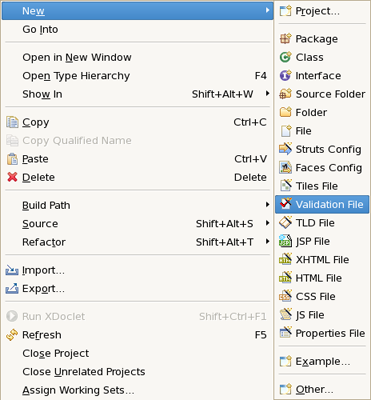Click the Paste clipboard icon
The height and width of the screenshot is (400, 371).
(x=12, y=159)
